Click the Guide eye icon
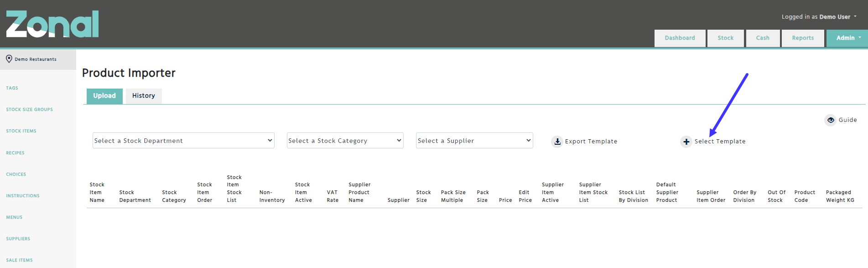This screenshot has width=868, height=268. 831,120
